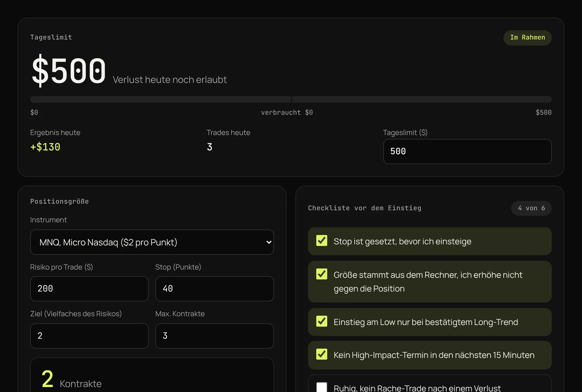Toggle 'Einstieg am Low' checklist checkbox
582x392 pixels.
click(x=322, y=321)
